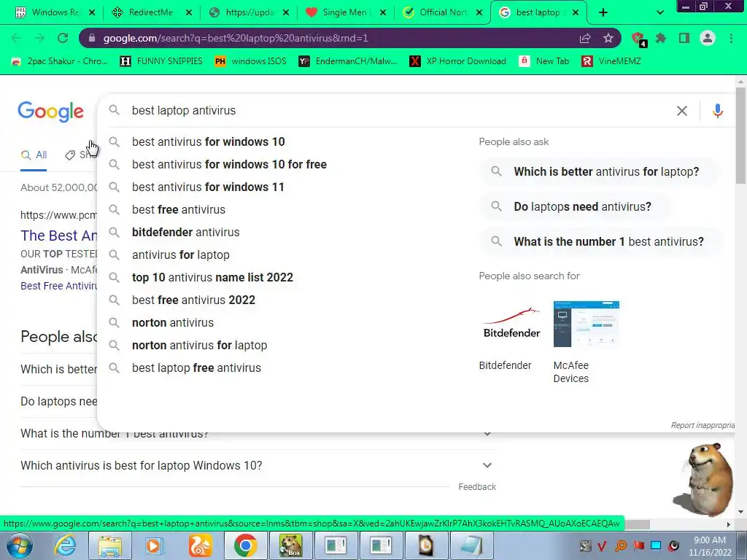Image resolution: width=747 pixels, height=560 pixels.
Task: Close the Windows Re... tab
Action: 92,12
